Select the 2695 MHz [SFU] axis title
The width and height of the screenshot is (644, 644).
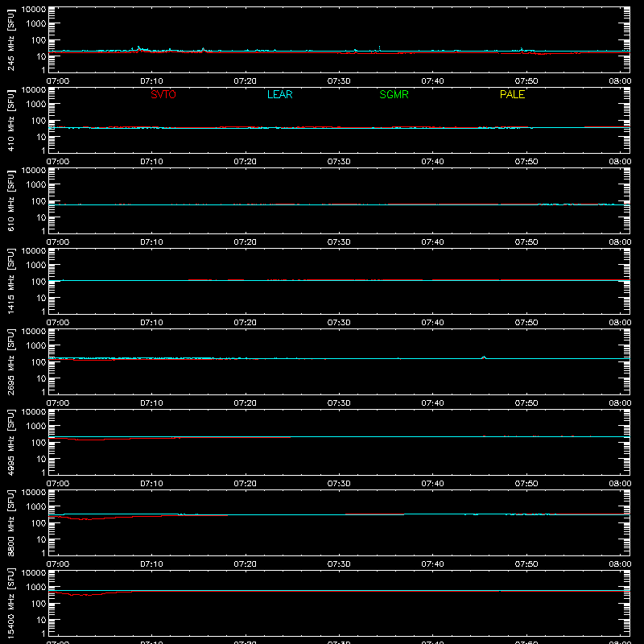point(10,361)
